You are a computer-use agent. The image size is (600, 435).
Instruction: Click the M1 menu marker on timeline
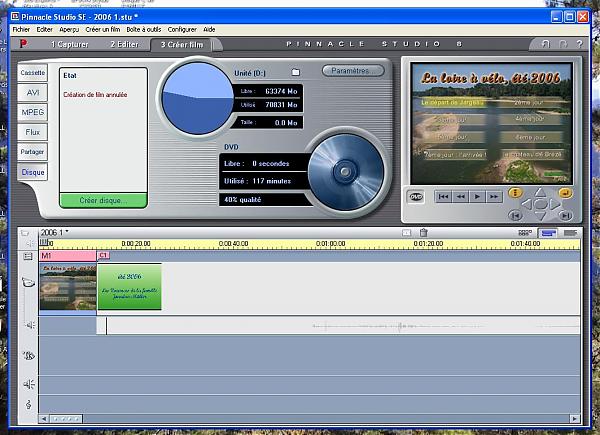coord(68,256)
